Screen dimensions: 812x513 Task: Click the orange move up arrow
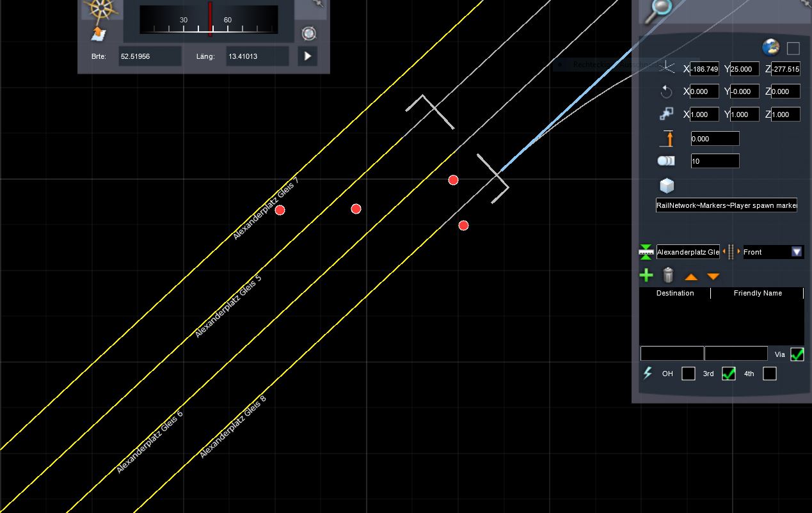[691, 276]
